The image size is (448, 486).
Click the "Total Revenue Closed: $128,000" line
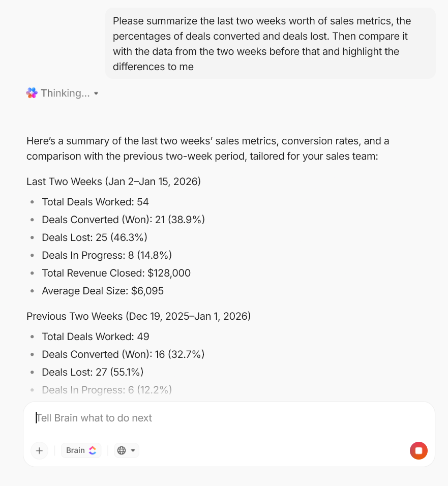(x=116, y=273)
